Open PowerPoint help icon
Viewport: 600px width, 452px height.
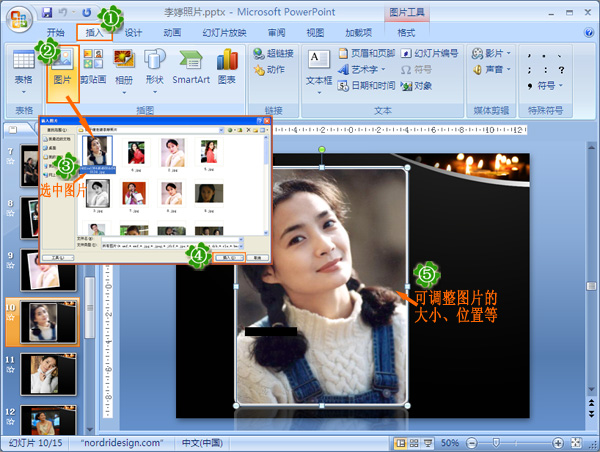tap(589, 33)
